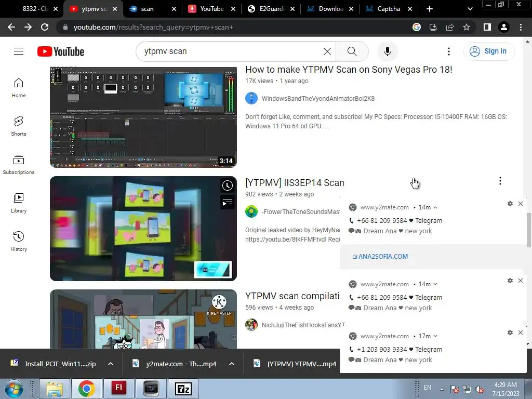The image size is (532, 399).
Task: Open Windows Explorer from the taskbar
Action: click(54, 389)
